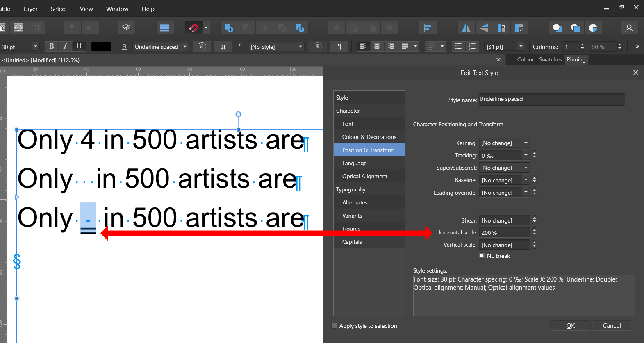Toggle Underline formatting
The width and height of the screenshot is (644, 343).
pos(79,46)
